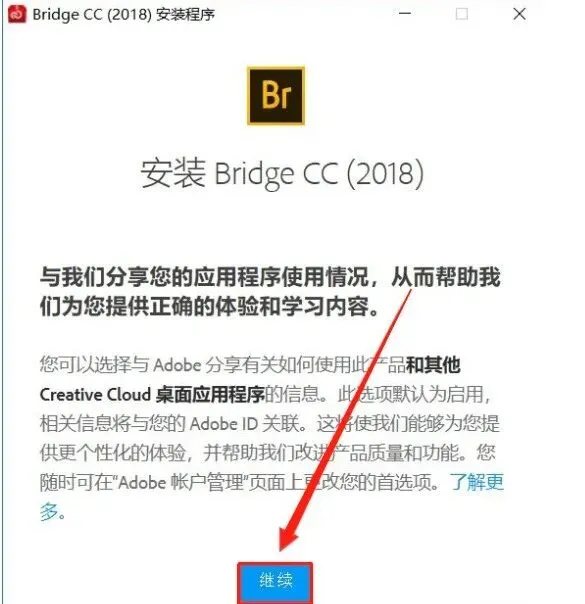Image resolution: width=585 pixels, height=604 pixels.
Task: Click the line starting 供更个性化的体验
Action: [x=268, y=453]
